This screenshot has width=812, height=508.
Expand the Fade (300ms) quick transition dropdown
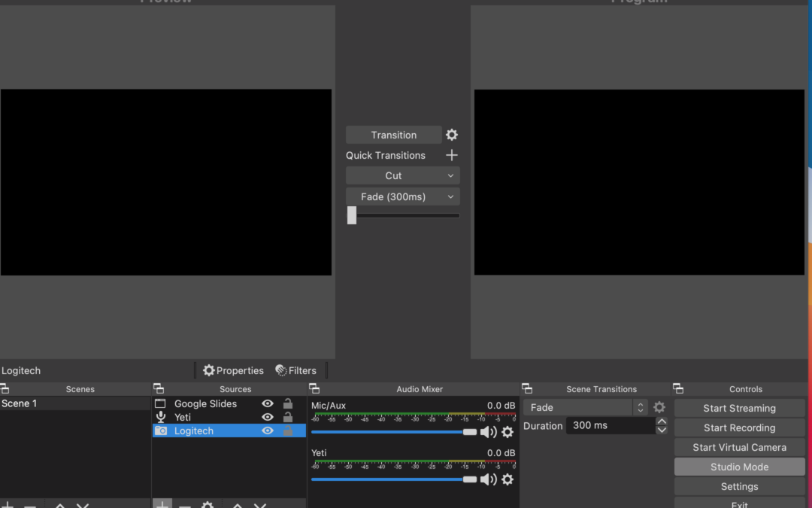pyautogui.click(x=402, y=196)
